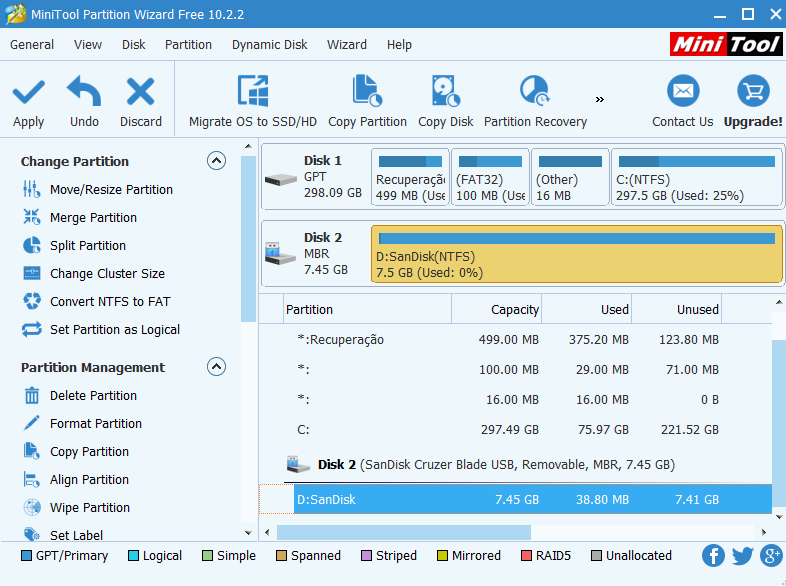Click sidebar scroll-down arrow
This screenshot has height=586, width=786.
pos(248,533)
